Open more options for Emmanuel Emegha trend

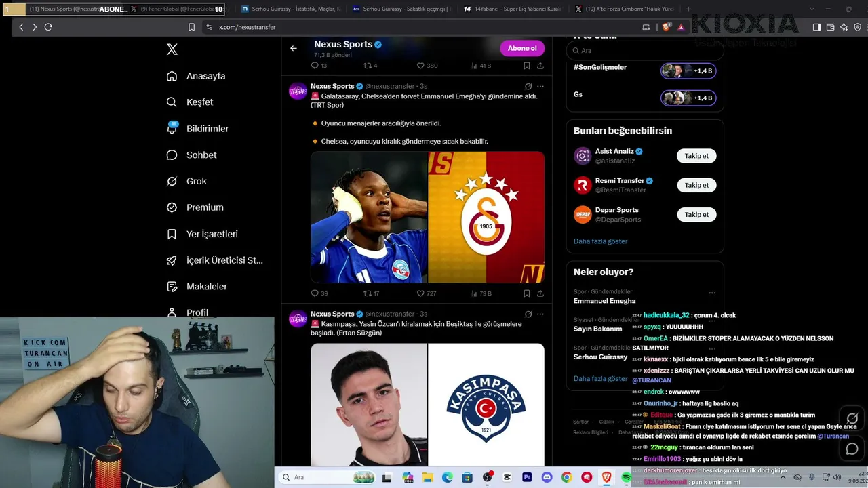[x=712, y=293]
